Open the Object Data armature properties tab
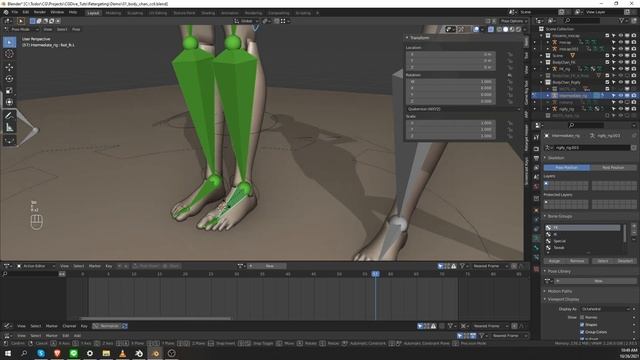The width and height of the screenshot is (640, 360). 536,238
